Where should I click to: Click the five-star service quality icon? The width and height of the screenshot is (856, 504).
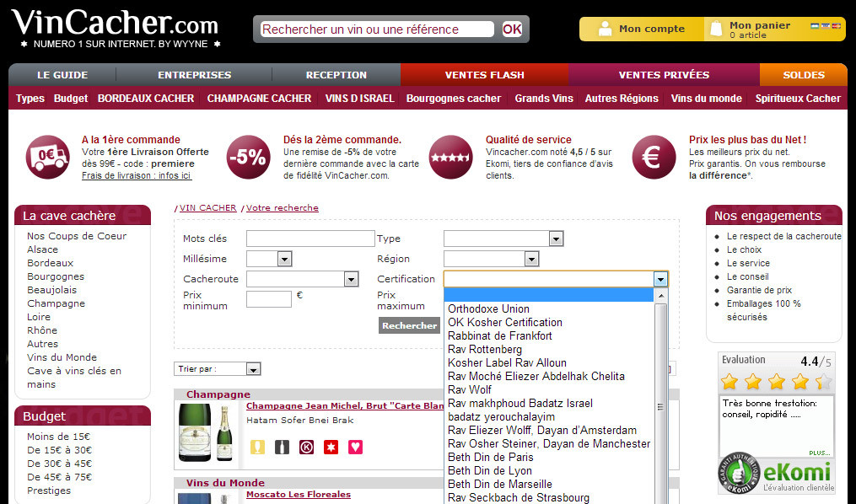tap(450, 157)
